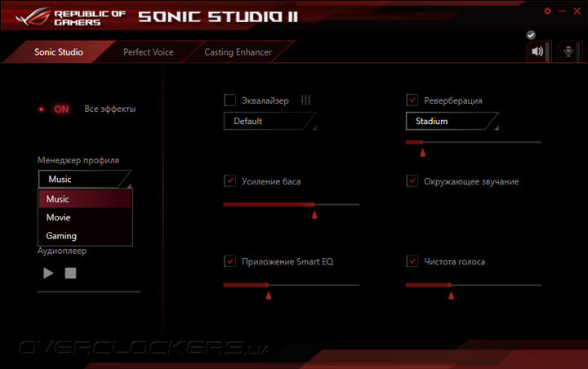
Task: Play audio in the Аудиоплеер
Action: pos(48,273)
